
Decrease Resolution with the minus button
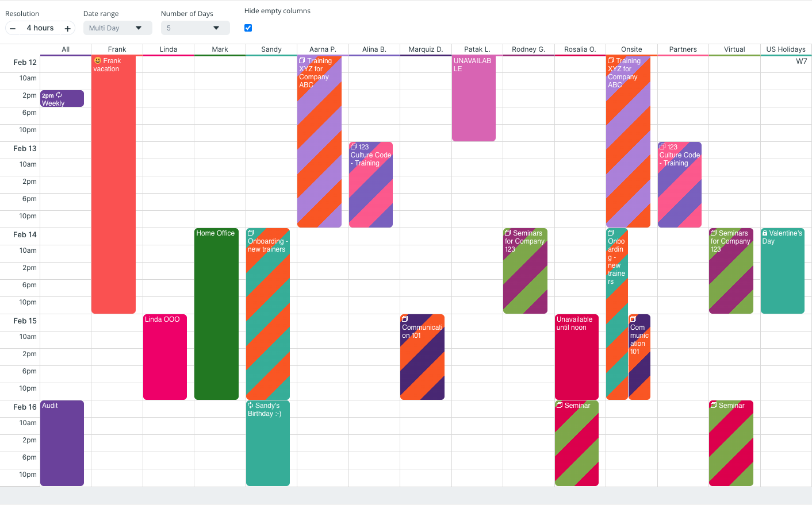[x=12, y=28]
